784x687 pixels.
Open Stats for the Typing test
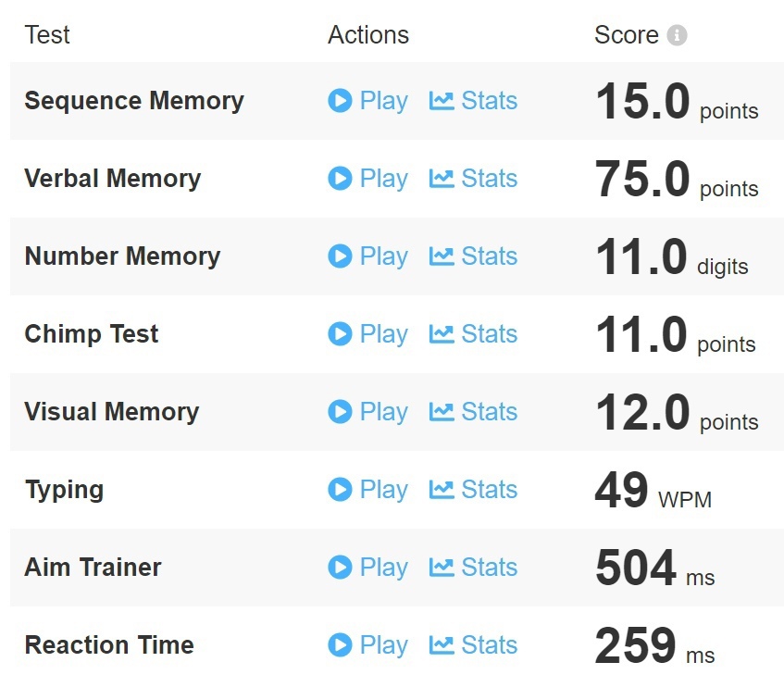(489, 490)
